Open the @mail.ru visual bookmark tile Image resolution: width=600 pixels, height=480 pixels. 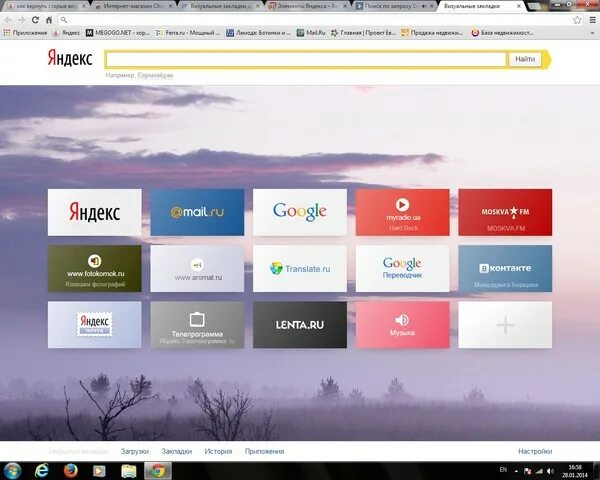click(197, 212)
